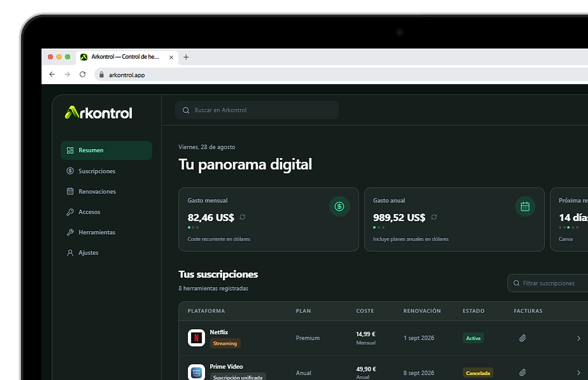The image size is (588, 380).
Task: Select first carousel dot on Gasto mensual card
Action: pyautogui.click(x=189, y=227)
